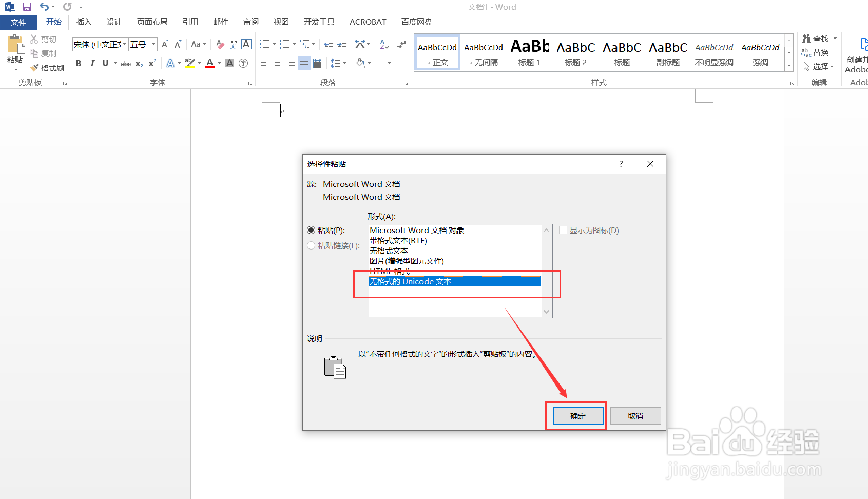Apply numbered list
Viewport: 868px width, 499px height.
pyautogui.click(x=284, y=44)
